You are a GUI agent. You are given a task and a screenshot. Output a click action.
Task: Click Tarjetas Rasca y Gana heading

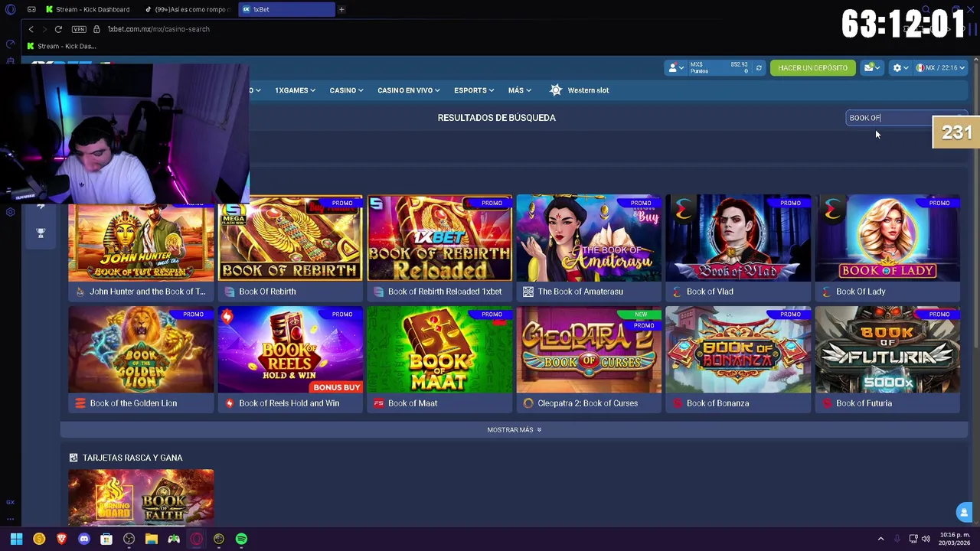(132, 458)
